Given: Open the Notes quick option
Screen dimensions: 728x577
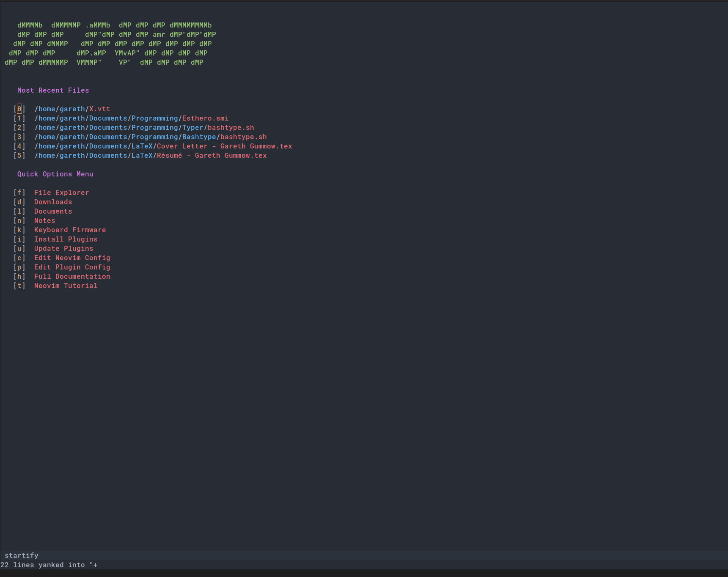Looking at the screenshot, I should coord(45,220).
